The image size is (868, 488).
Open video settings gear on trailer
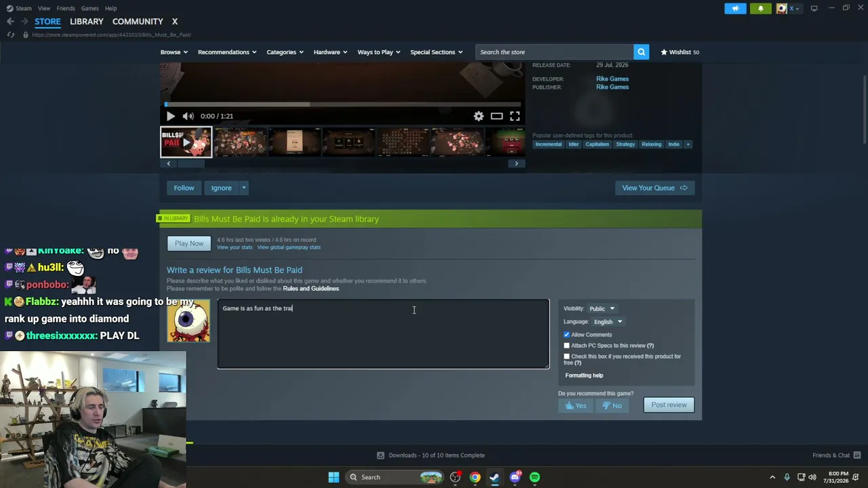[479, 116]
